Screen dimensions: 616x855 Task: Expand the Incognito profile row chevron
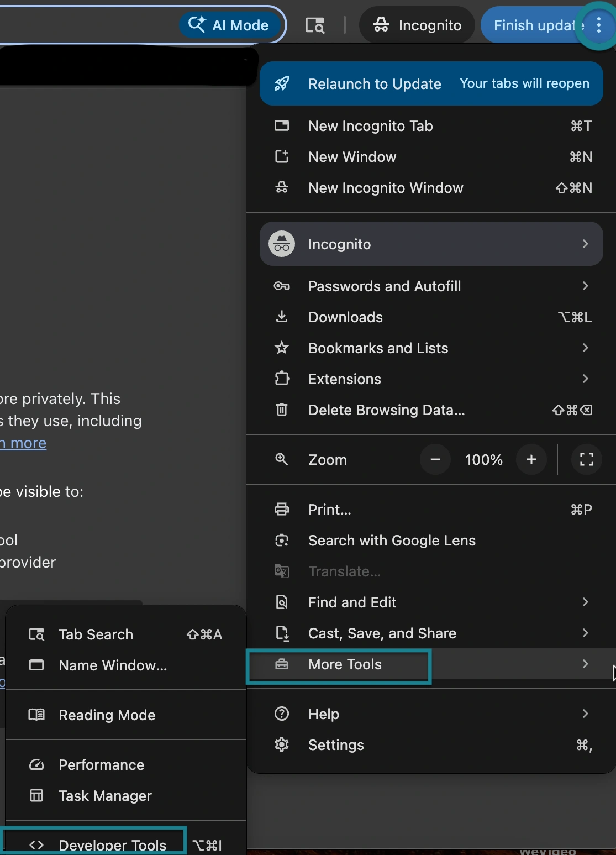click(585, 244)
